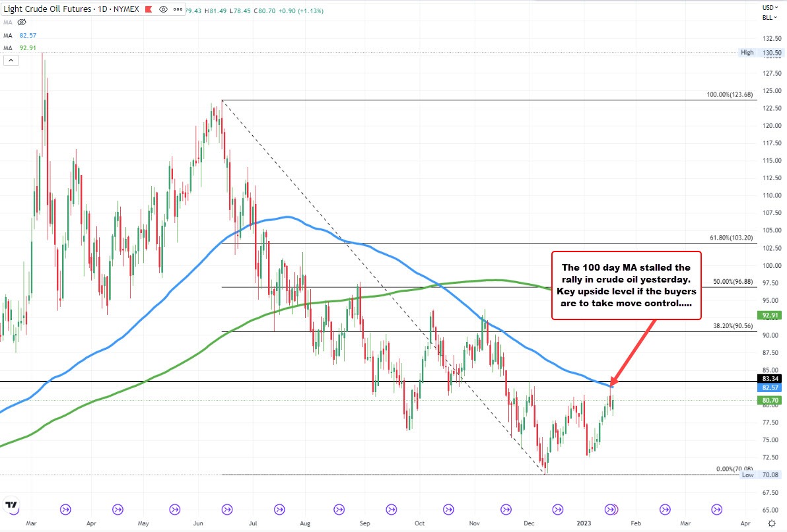
Task: Open the contract rollover marker in mid-June 2022
Action: point(227,510)
